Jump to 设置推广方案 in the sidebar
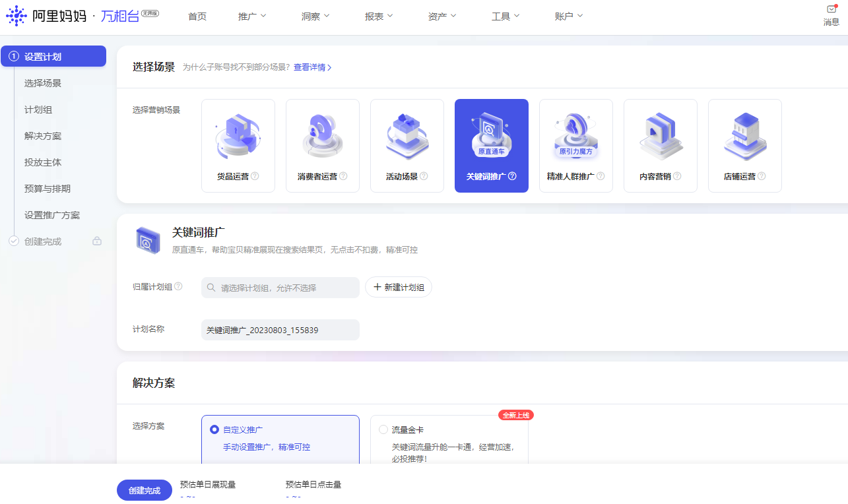The width and height of the screenshot is (848, 504). (x=52, y=215)
